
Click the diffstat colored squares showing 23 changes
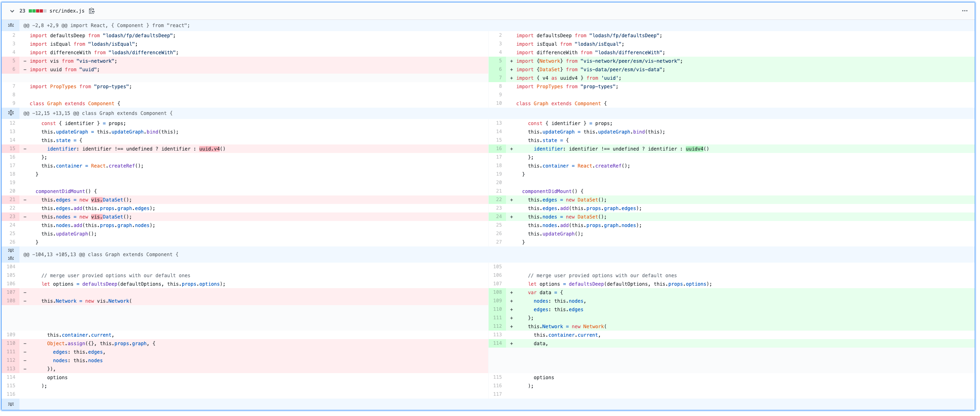(38, 11)
